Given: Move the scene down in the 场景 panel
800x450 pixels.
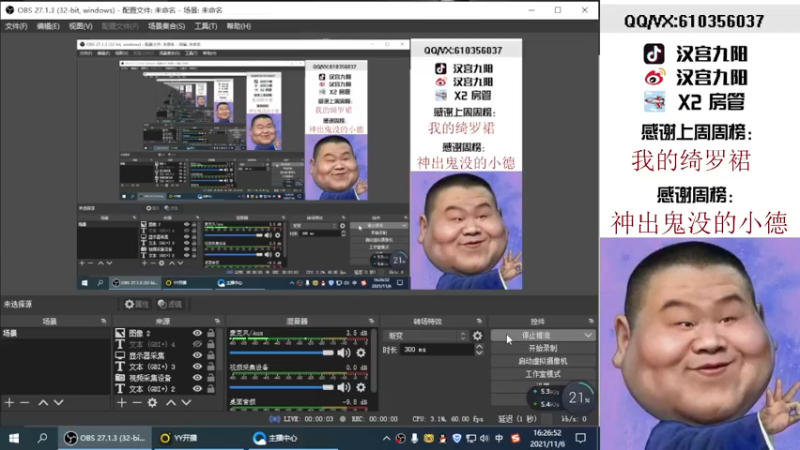Looking at the screenshot, I should coord(59,403).
